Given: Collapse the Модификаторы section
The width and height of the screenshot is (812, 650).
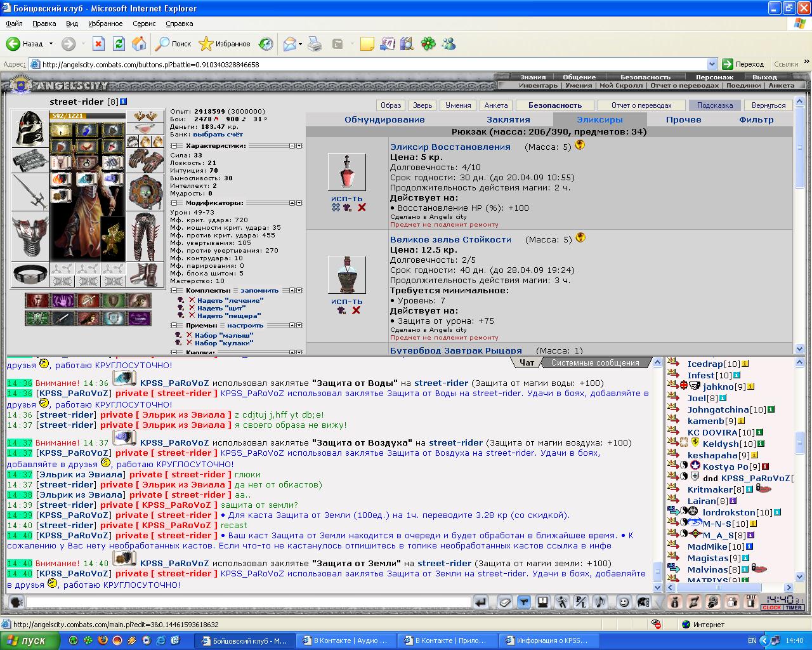Looking at the screenshot, I should (x=174, y=203).
